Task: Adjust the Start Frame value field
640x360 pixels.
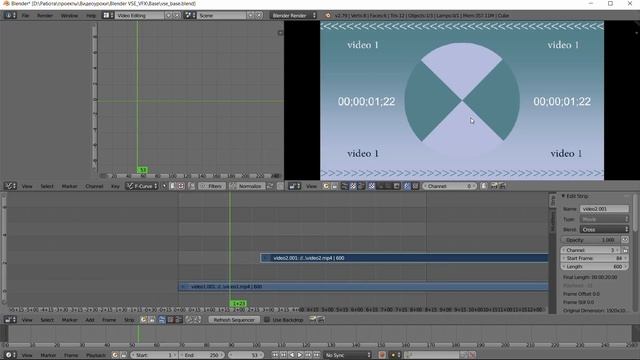Action: (595, 258)
